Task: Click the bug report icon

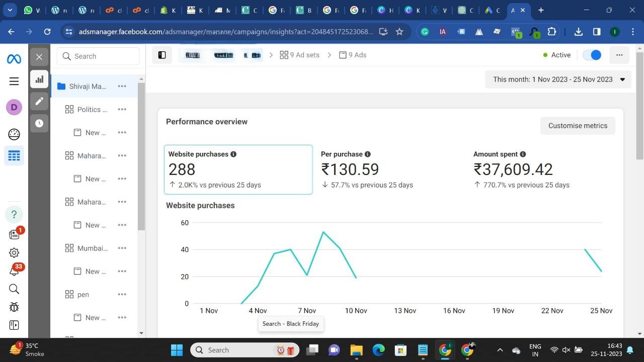Action: tap(14, 307)
